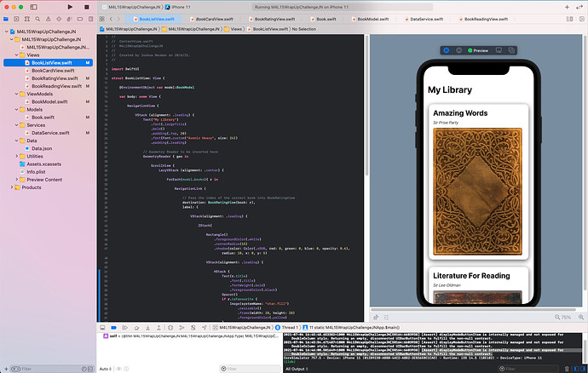Open Data.json in the navigator

pyautogui.click(x=42, y=148)
